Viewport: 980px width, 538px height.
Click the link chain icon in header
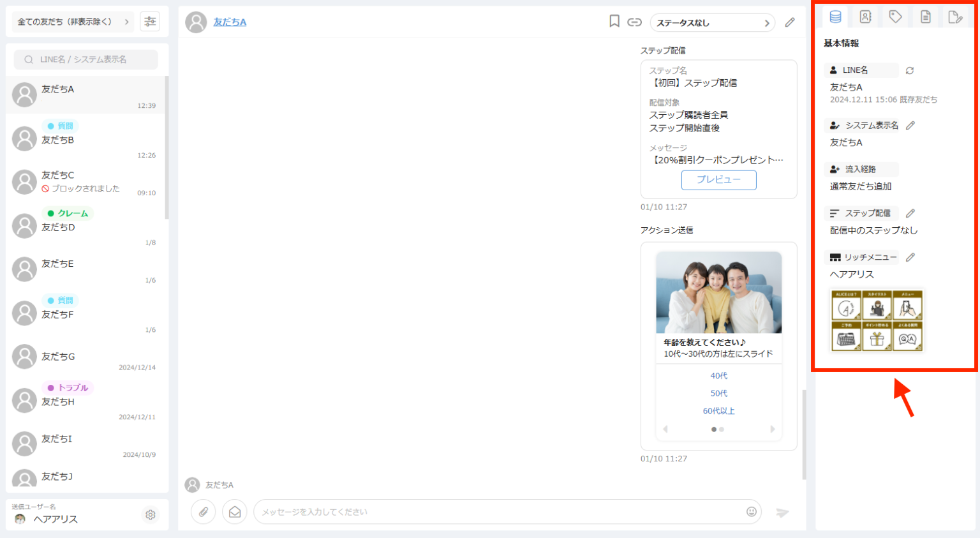point(634,22)
